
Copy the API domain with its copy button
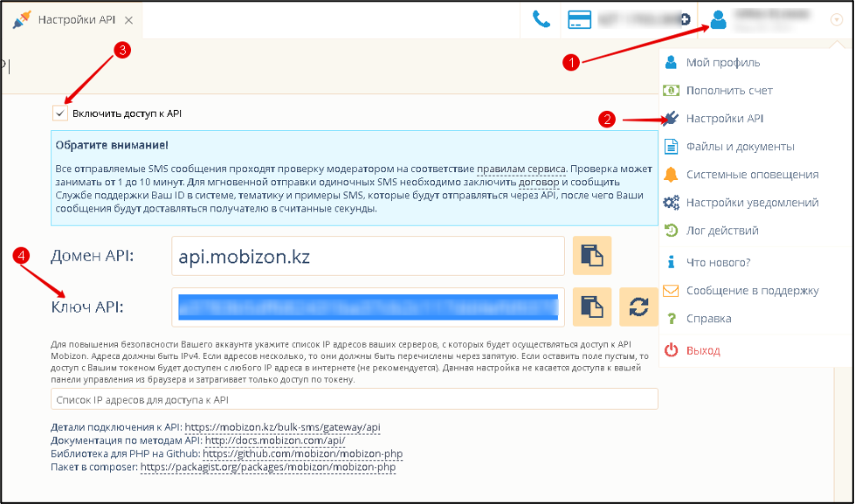592,255
